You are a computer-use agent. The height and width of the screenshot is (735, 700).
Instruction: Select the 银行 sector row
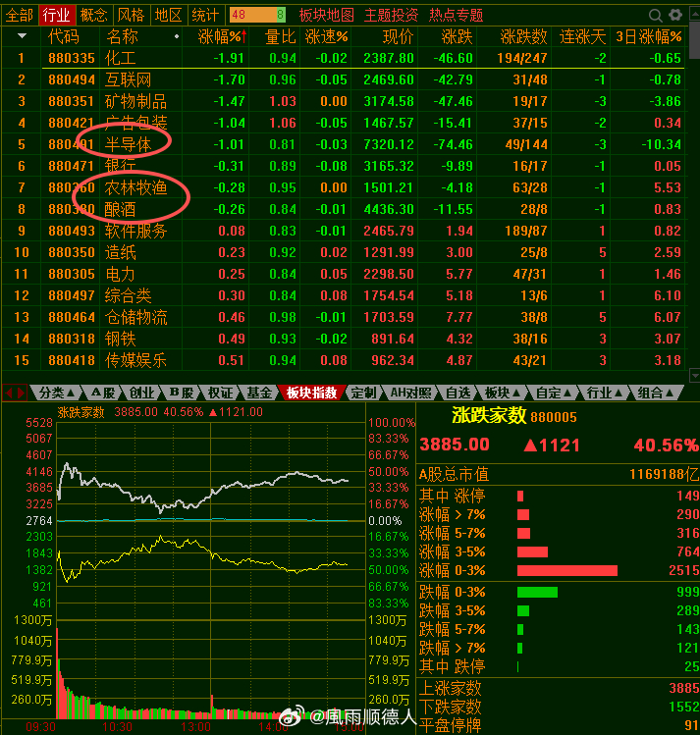click(x=345, y=166)
